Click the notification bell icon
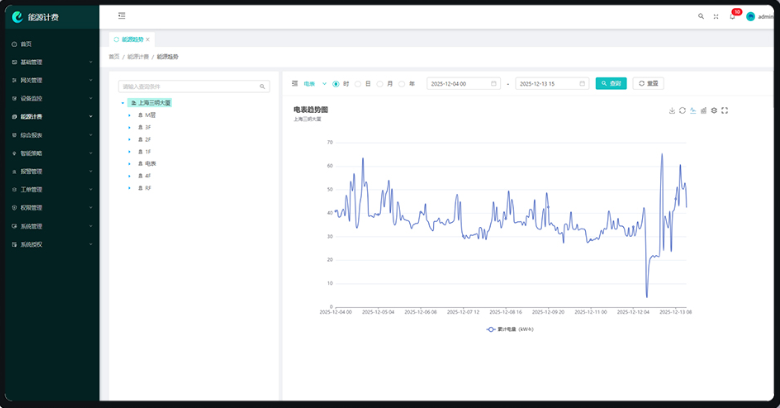 point(732,16)
